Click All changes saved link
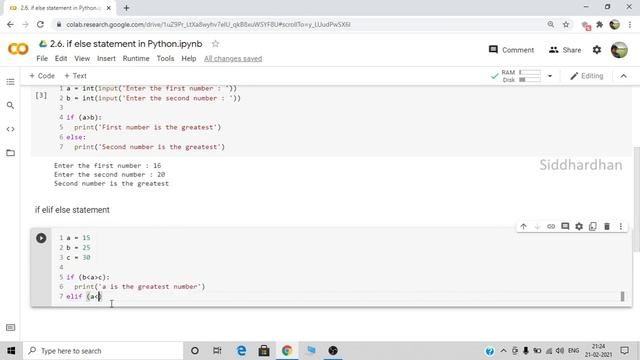This screenshot has width=640, height=360. pos(233,59)
